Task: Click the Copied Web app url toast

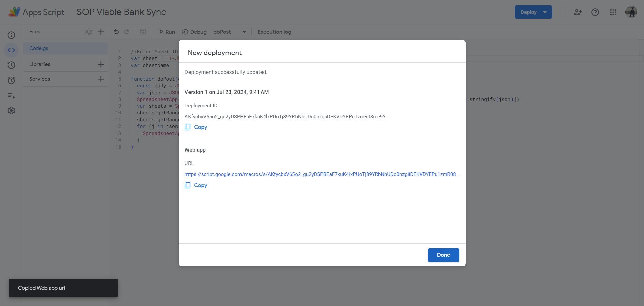Action: [x=63, y=288]
